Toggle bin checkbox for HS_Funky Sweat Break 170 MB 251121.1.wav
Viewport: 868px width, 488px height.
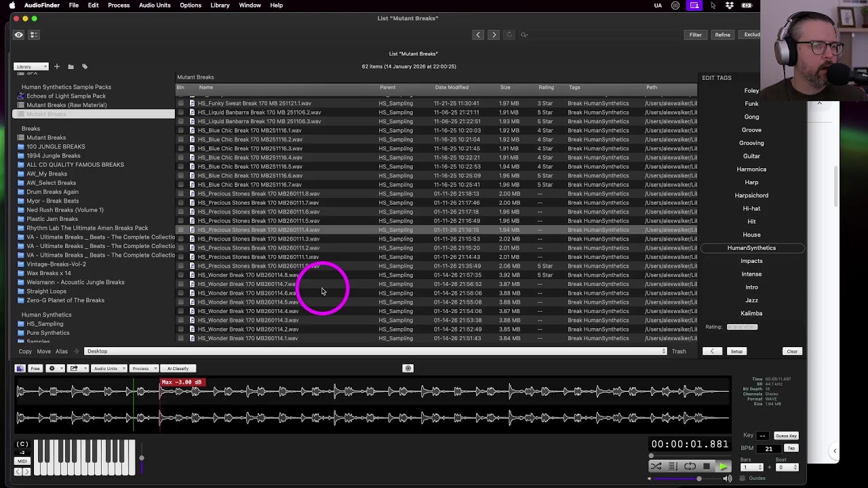pyautogui.click(x=180, y=104)
